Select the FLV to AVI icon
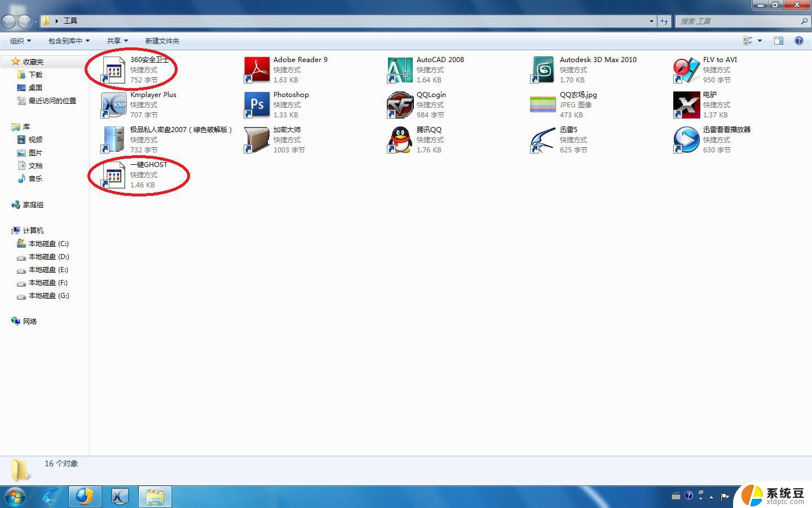The width and height of the screenshot is (812, 508). 687,70
